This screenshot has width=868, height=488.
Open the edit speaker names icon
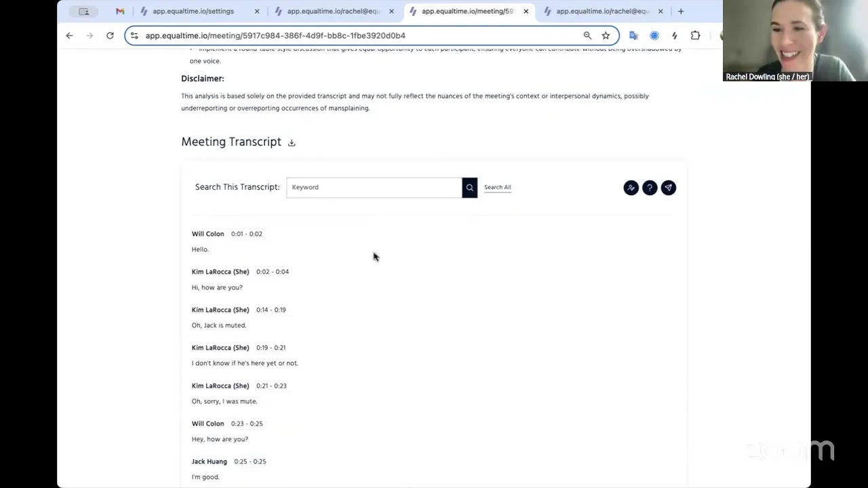pos(631,188)
